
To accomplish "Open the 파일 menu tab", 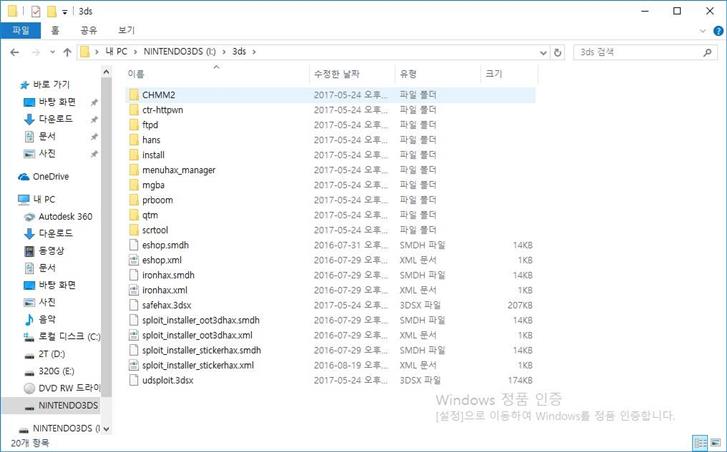I will pos(20,31).
